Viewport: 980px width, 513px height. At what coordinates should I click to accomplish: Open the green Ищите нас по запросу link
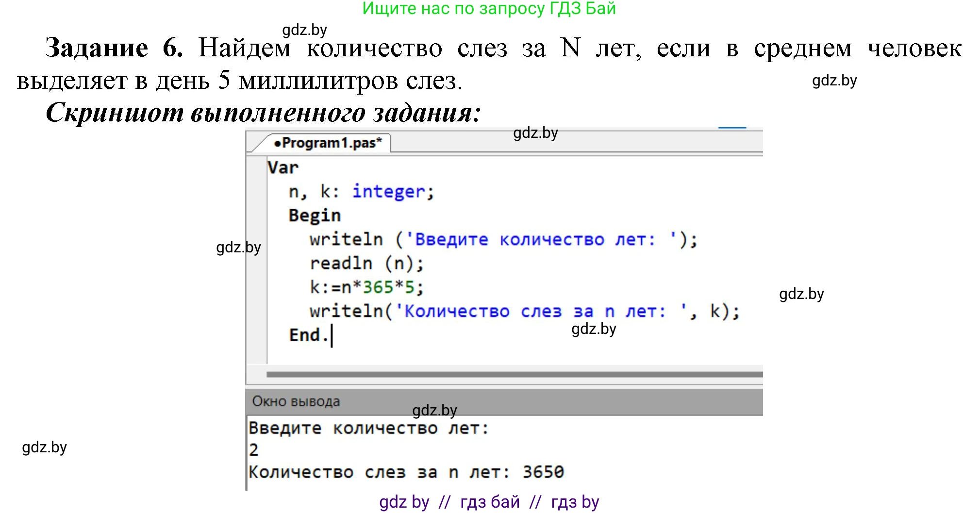click(x=489, y=9)
